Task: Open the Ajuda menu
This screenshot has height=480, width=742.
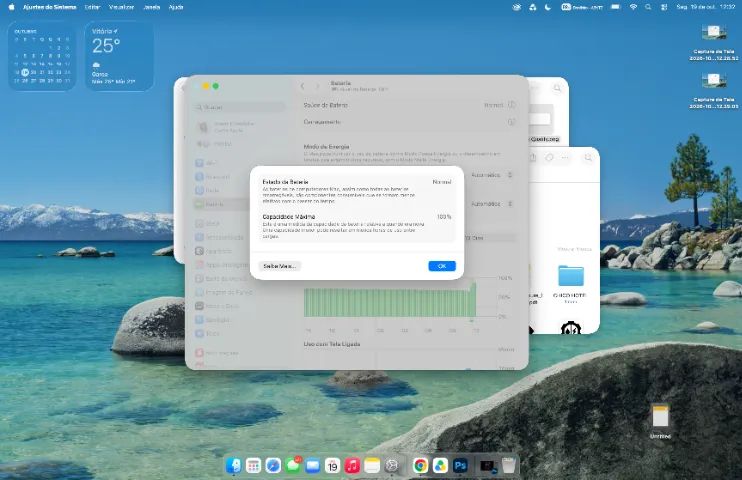Action: click(x=176, y=7)
